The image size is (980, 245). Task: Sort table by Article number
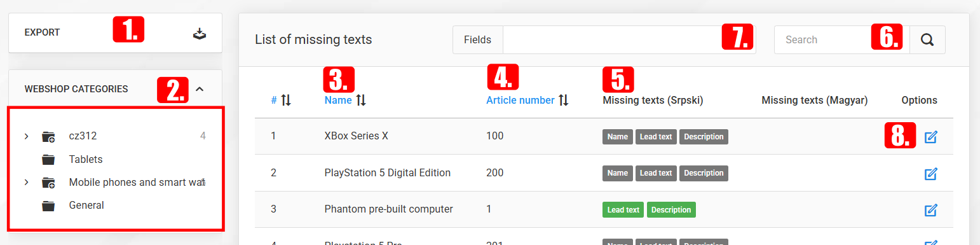(x=521, y=100)
